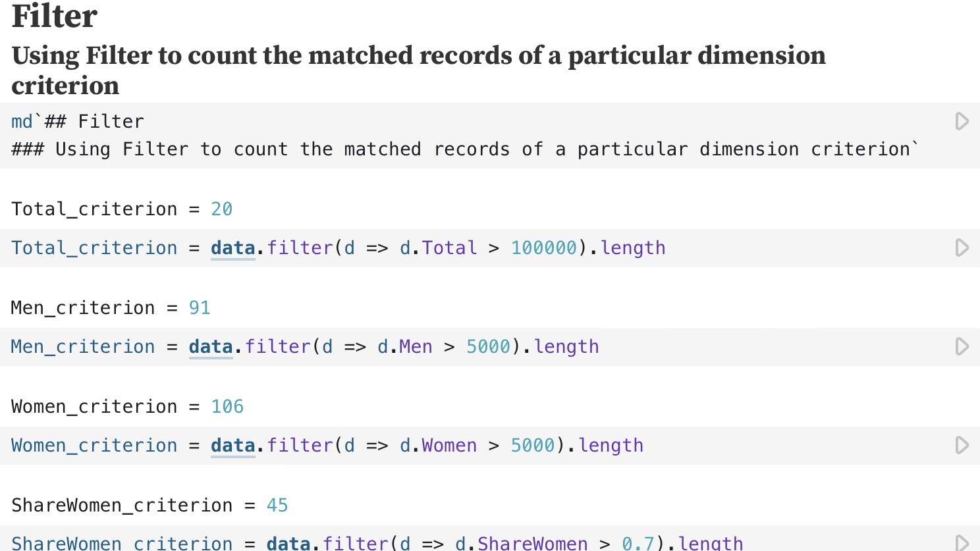This screenshot has width=980, height=551.
Task: Click the Total_criterion = 20 output value
Action: coord(221,209)
